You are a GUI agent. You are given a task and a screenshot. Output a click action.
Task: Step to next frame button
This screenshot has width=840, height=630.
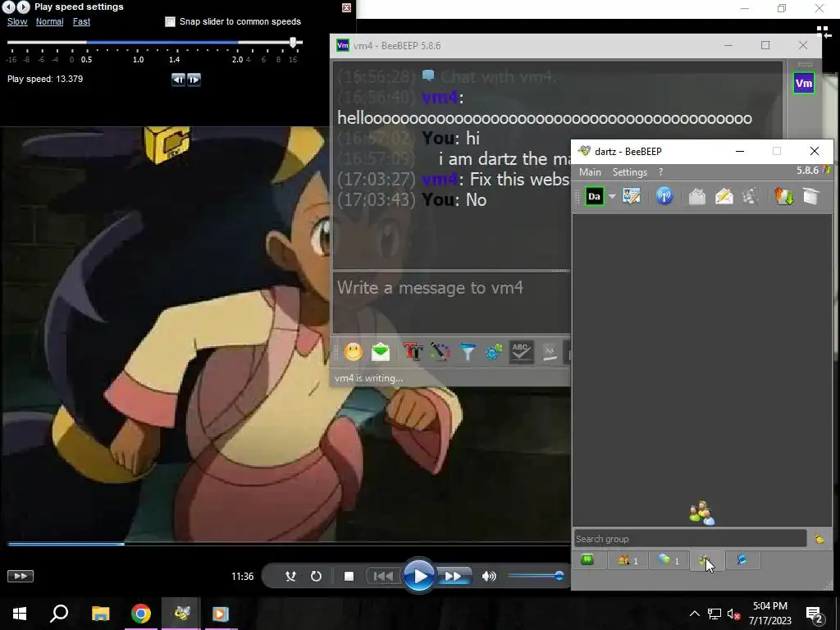coord(194,80)
